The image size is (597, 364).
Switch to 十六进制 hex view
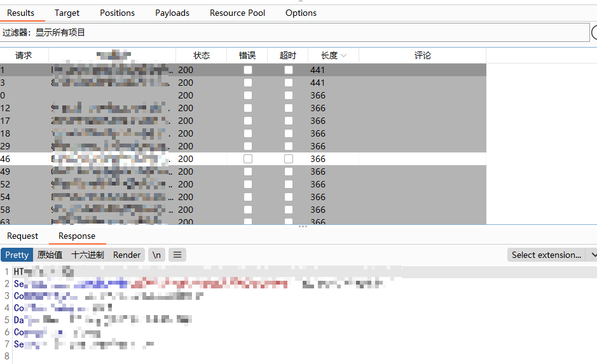[88, 255]
